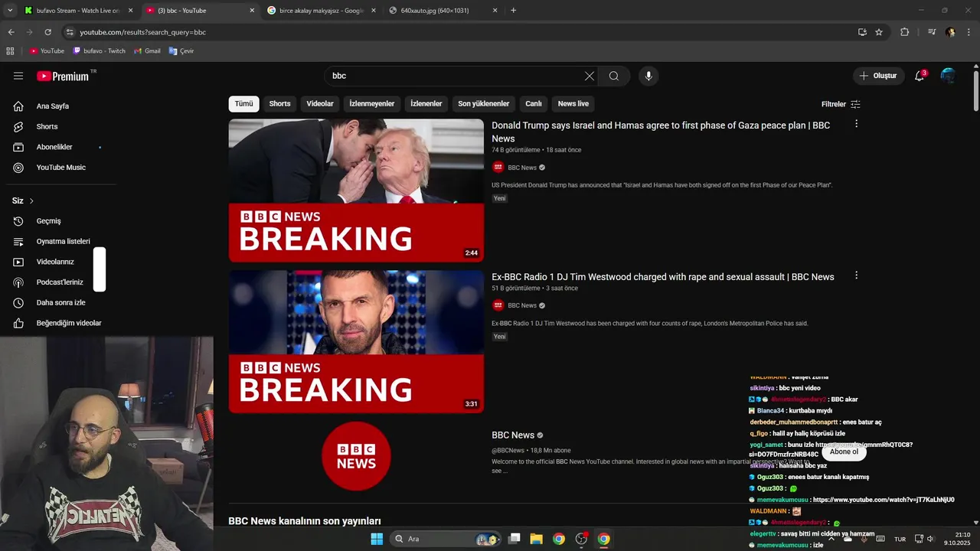Viewport: 980px width, 551px height.
Task: Reload the page in Chrome
Action: 47,32
